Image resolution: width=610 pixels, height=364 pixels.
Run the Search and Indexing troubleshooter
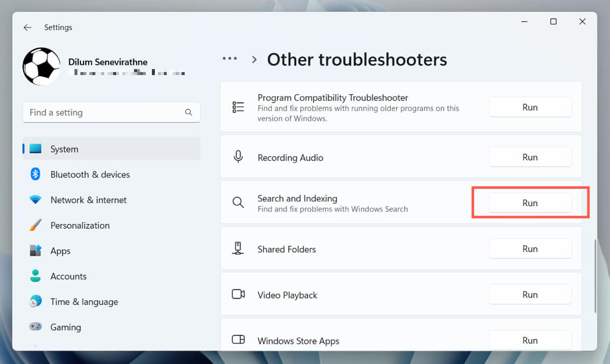click(x=530, y=203)
